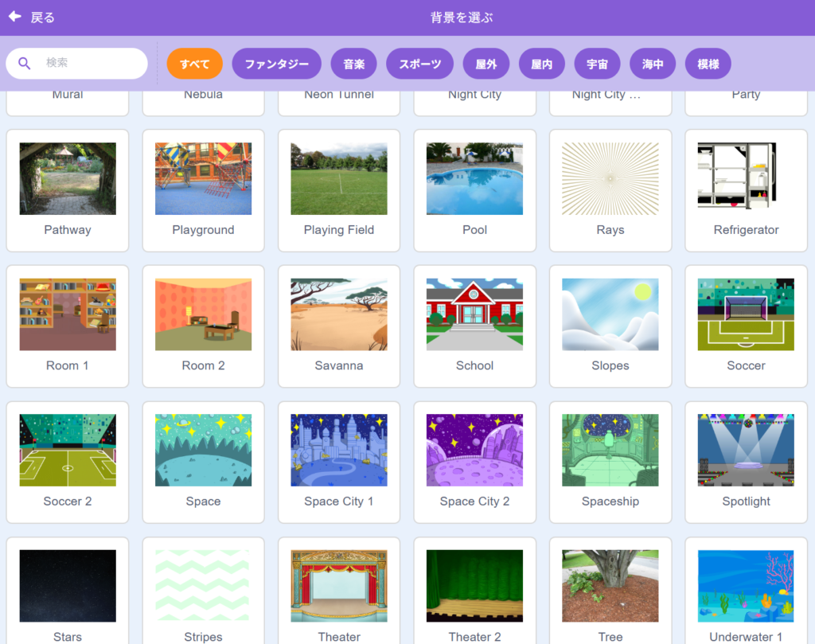Pick the Spotlight stage backdrop

click(x=746, y=451)
